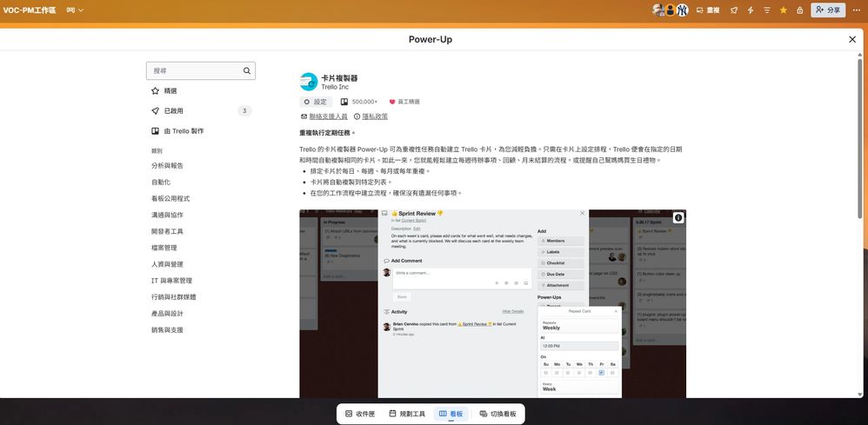Click the rocket Power-Ups icon in header
This screenshot has width=868, height=425.
(x=734, y=10)
